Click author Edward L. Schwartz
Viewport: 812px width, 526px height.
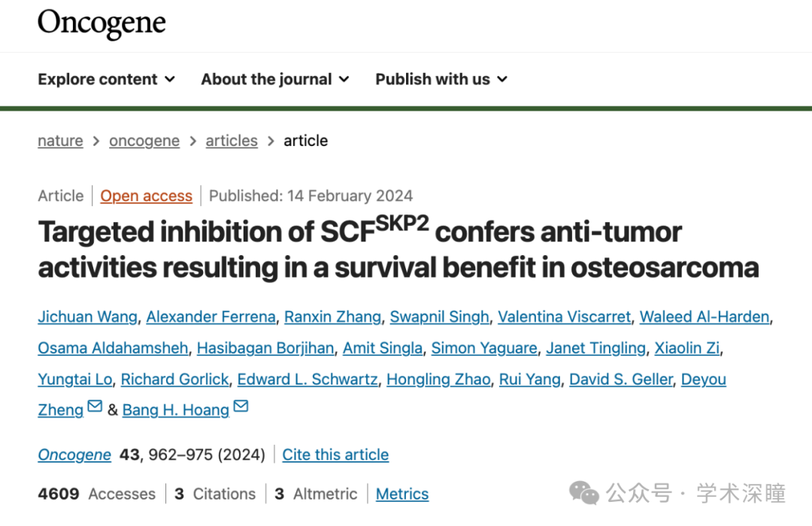pyautogui.click(x=308, y=379)
